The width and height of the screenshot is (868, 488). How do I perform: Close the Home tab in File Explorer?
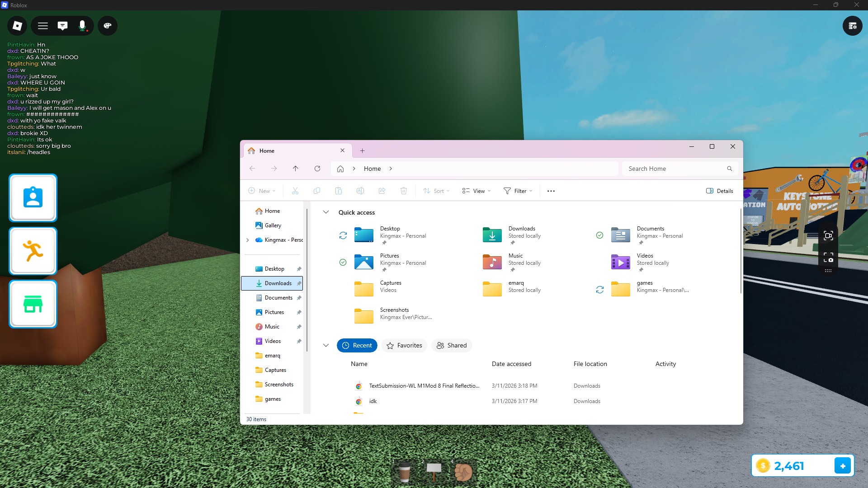pos(343,150)
